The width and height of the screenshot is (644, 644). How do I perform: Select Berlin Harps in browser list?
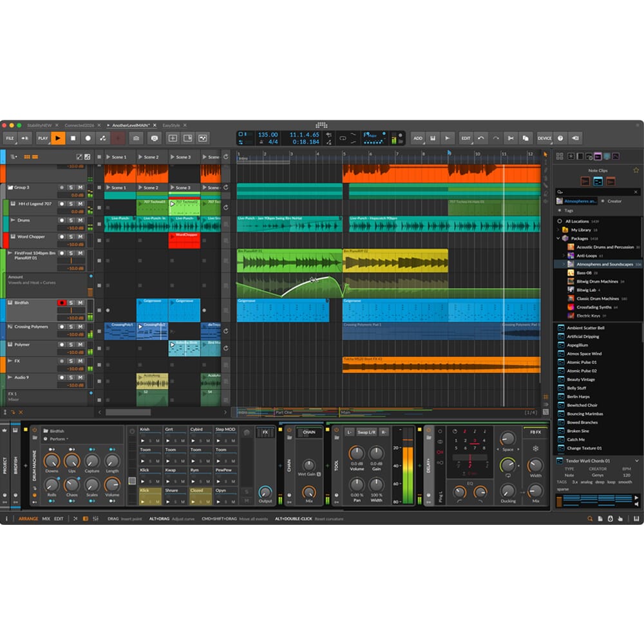(x=578, y=397)
